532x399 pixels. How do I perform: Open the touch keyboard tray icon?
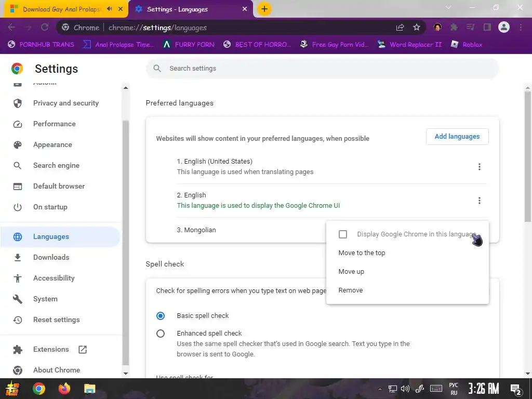tap(436, 389)
